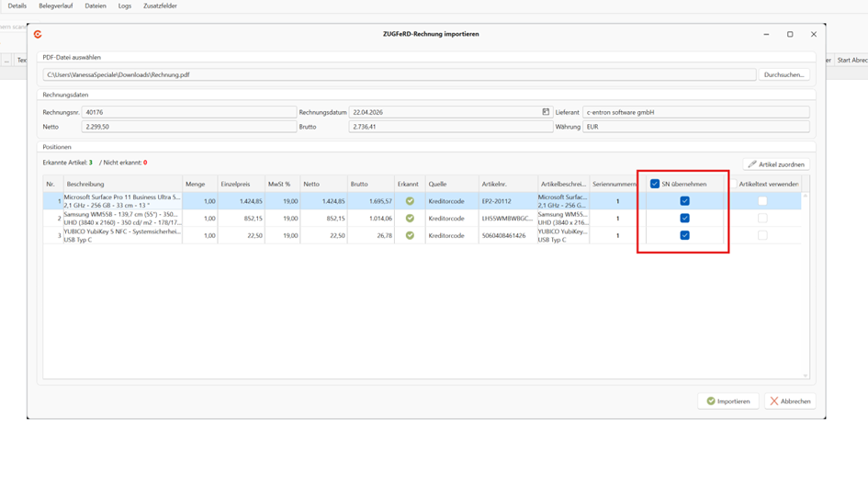Image resolution: width=868 pixels, height=496 pixels.
Task: Sort by Einzelpreis column header
Action: coord(241,184)
